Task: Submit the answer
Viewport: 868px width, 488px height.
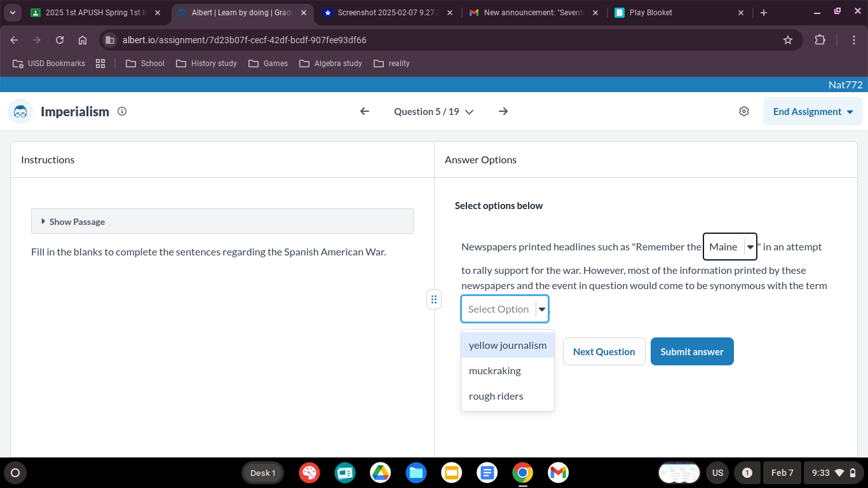Action: [x=692, y=351]
